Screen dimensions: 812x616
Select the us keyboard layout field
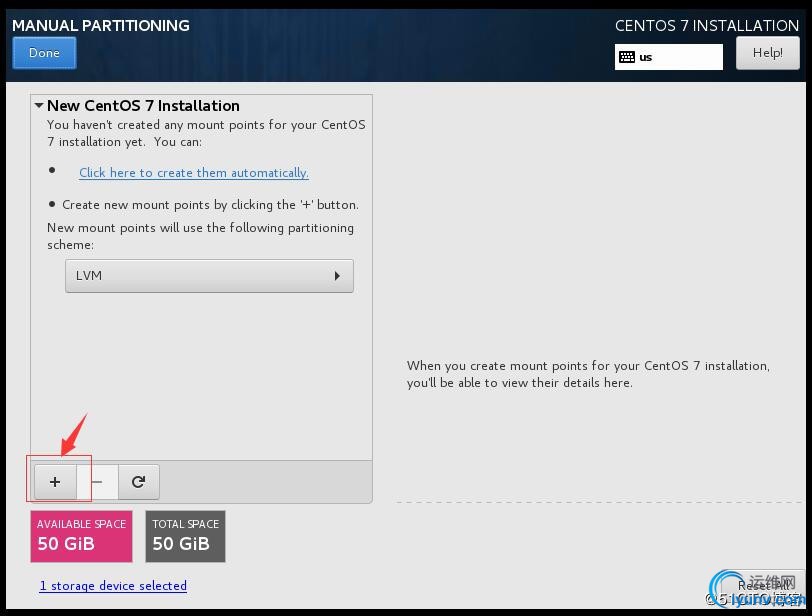pos(669,57)
